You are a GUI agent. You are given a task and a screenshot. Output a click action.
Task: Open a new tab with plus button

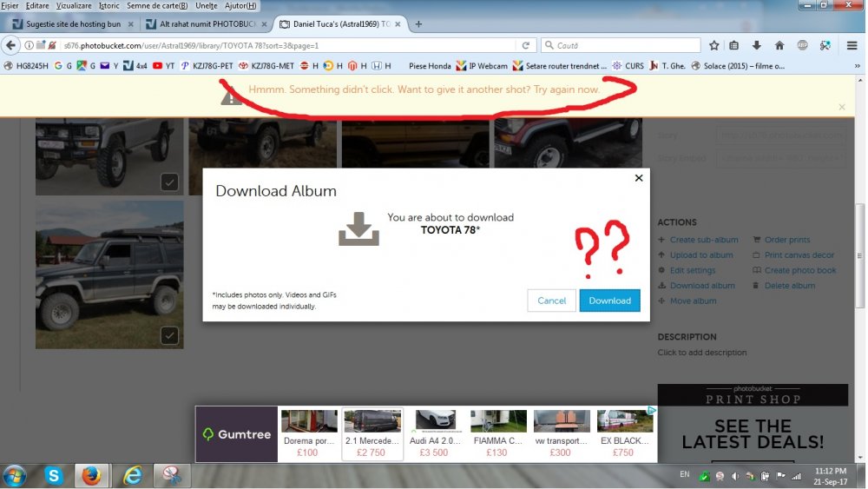[418, 24]
